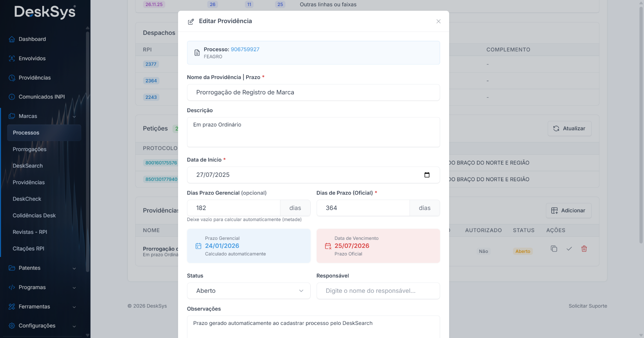Click the Aberto status badge in table
Viewport: 644px width, 338px height.
523,251
